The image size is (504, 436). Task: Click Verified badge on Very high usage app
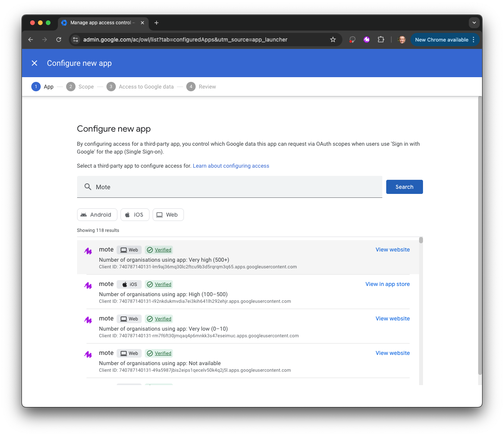159,250
